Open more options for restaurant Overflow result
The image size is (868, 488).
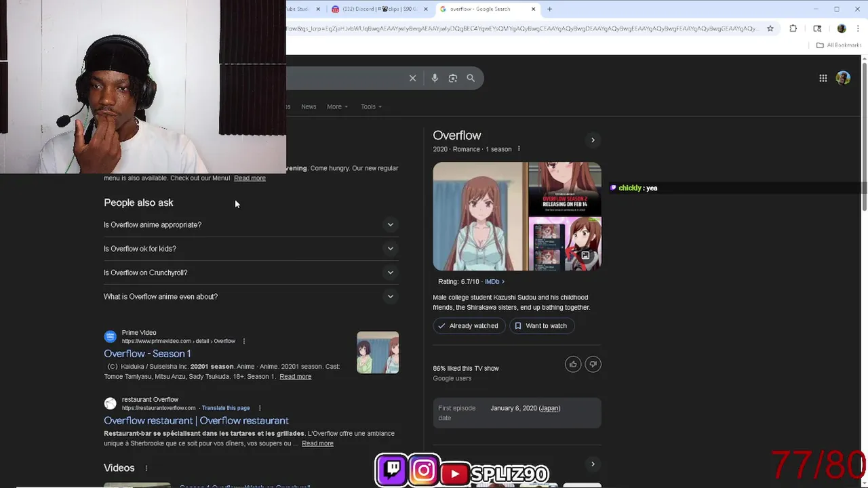tap(259, 408)
